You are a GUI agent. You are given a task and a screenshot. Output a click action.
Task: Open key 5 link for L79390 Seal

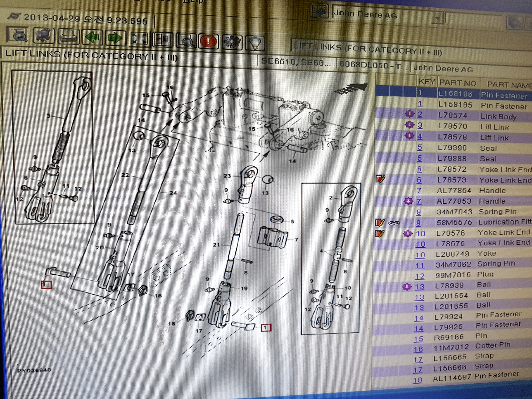pos(420,147)
